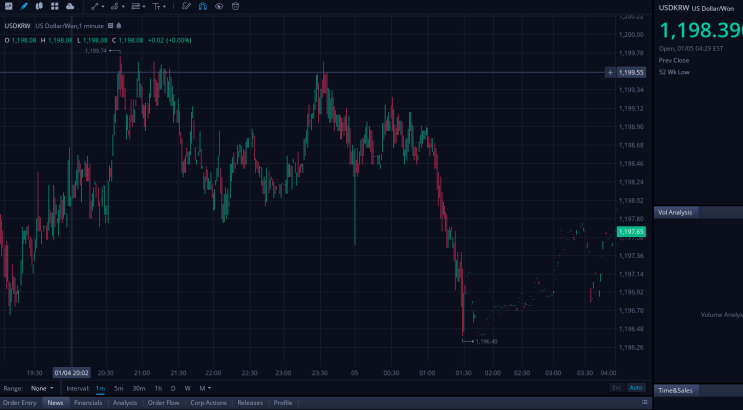743x410 pixels.
Task: Click the blue pencil drawing icon
Action: [24, 6]
